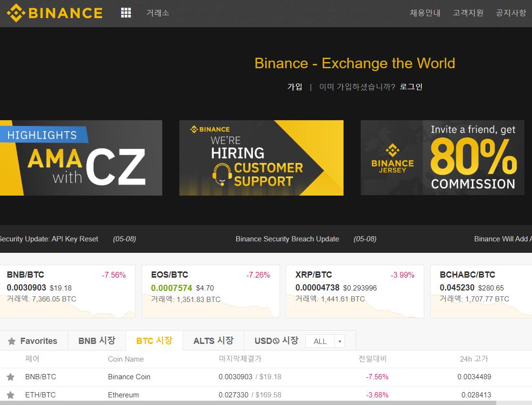
Task: Click the Binance - Exchange the World heading
Action: pos(355,63)
